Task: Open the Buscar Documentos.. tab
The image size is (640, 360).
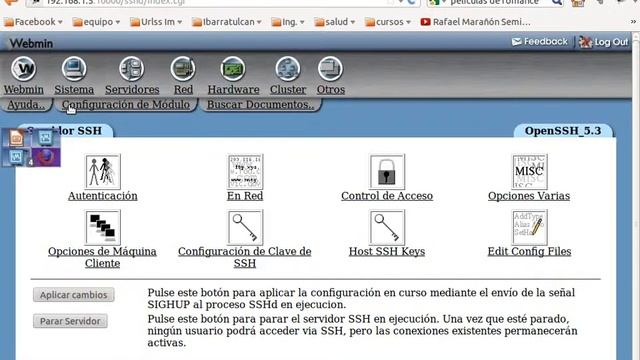Action: point(260,104)
